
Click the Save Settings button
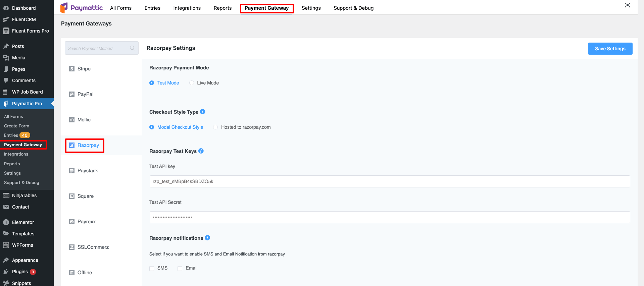tap(610, 49)
